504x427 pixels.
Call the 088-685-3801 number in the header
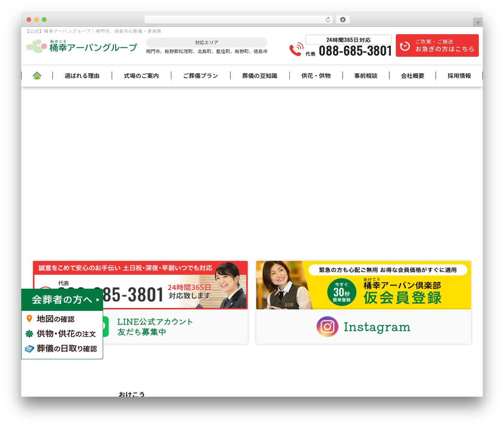pyautogui.click(x=355, y=51)
